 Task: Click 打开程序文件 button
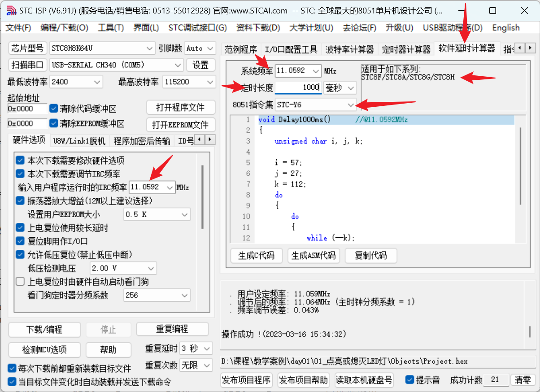pos(180,108)
